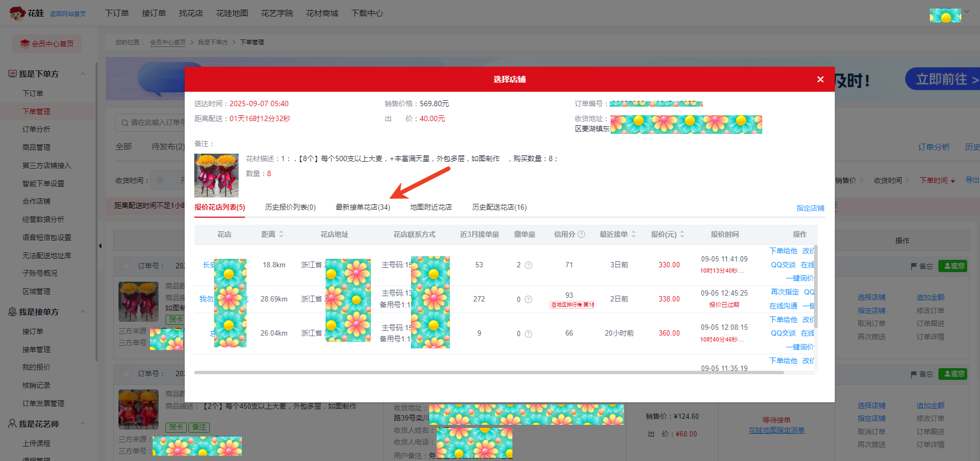Click the 花娃地图指定派单 link
The image size is (980, 461).
[x=777, y=430]
